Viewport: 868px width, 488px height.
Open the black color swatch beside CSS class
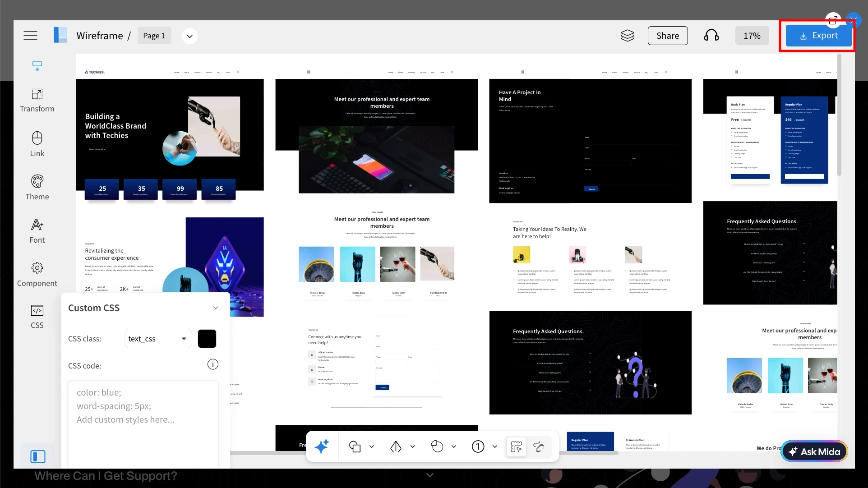[207, 338]
